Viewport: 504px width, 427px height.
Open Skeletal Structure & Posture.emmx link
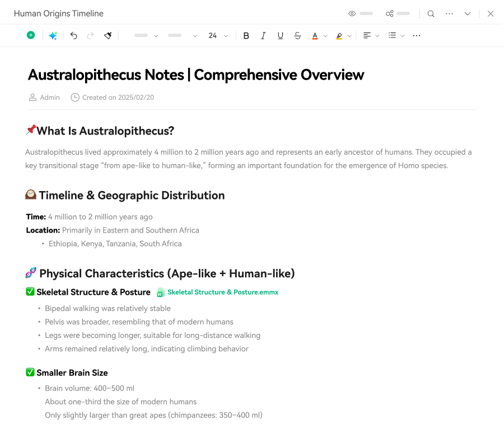point(223,293)
